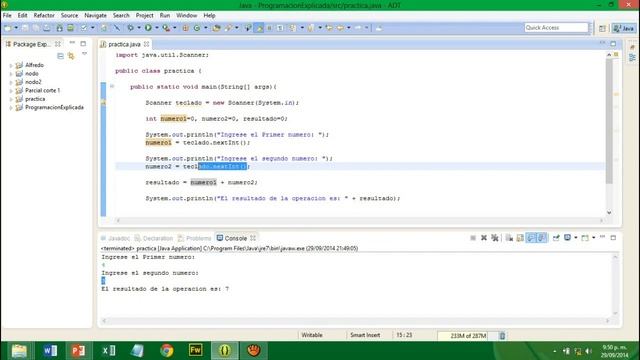This screenshot has height=360, width=640.
Task: Switch to the Declaration tab
Action: [154, 238]
